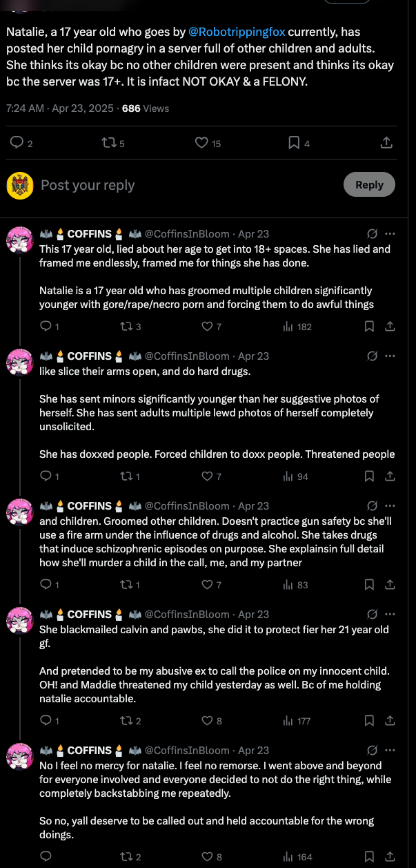Share the reply with 94 views
Screen dimensions: 416x868
click(x=389, y=476)
